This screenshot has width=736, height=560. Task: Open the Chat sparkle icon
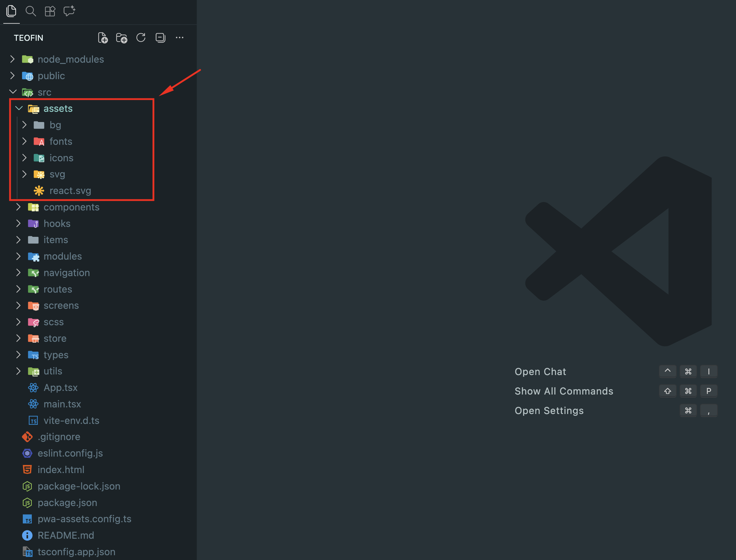[69, 11]
